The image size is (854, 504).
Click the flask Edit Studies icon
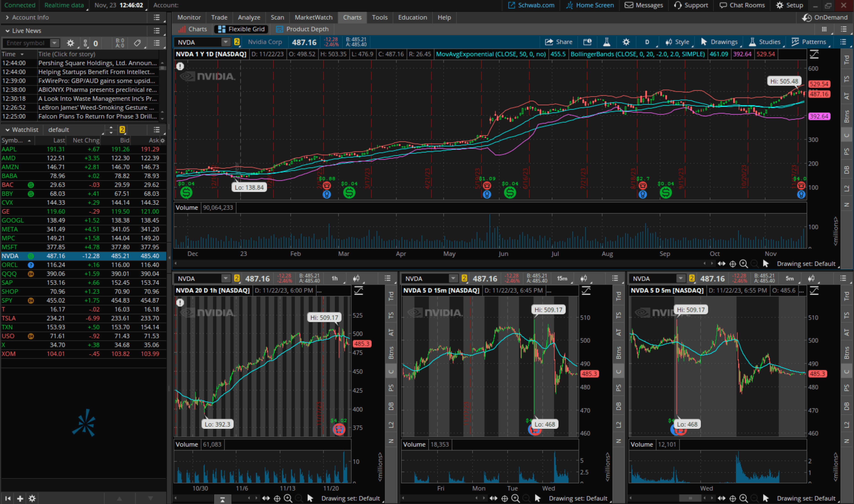(606, 42)
